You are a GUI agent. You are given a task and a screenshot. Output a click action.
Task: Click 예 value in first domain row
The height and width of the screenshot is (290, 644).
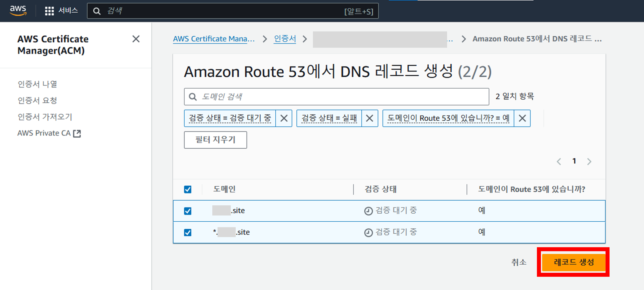pos(482,210)
